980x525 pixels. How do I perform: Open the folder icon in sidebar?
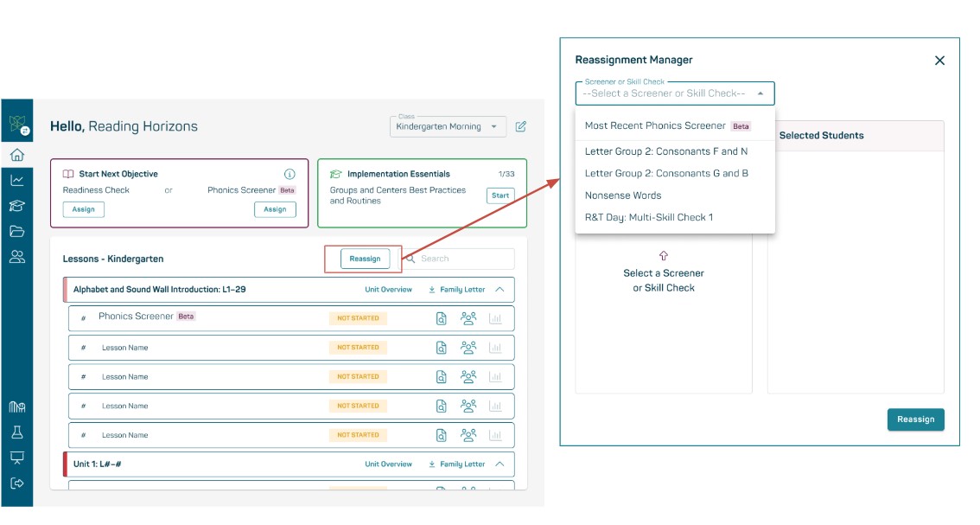click(17, 232)
